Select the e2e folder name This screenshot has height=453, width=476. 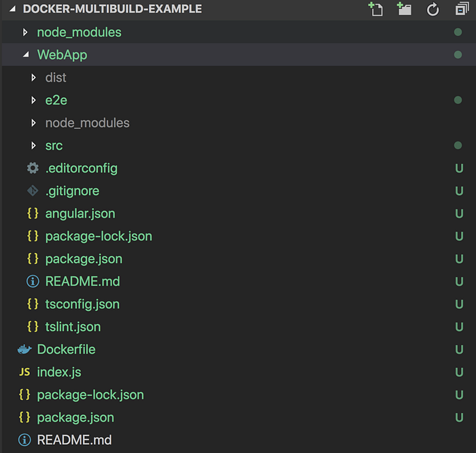pyautogui.click(x=56, y=100)
